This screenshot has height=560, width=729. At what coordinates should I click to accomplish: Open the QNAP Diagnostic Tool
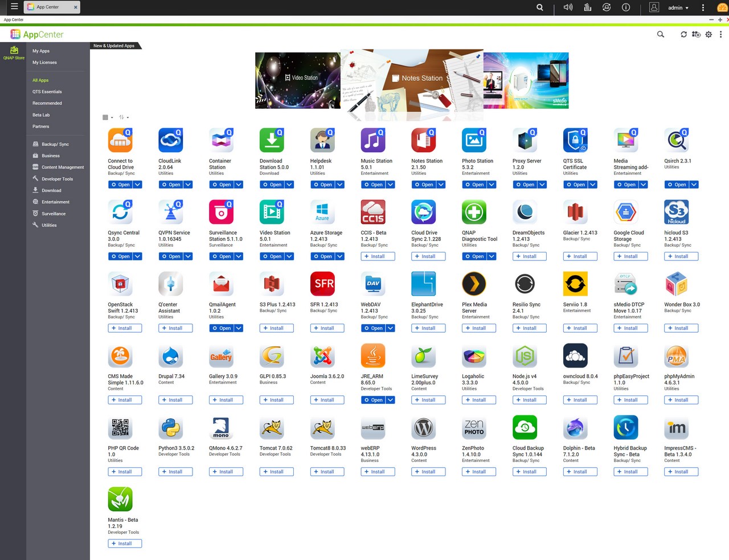pos(474,256)
